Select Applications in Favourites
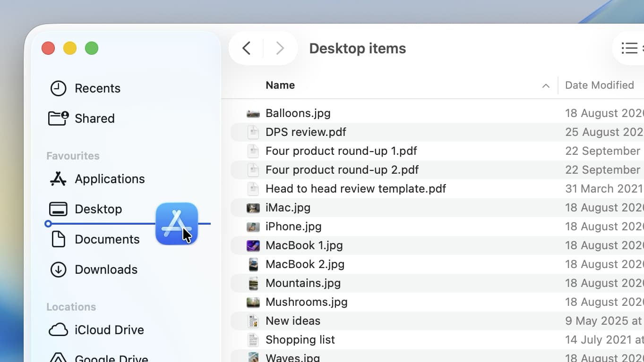Screen dimensions: 644x362 pos(110,179)
